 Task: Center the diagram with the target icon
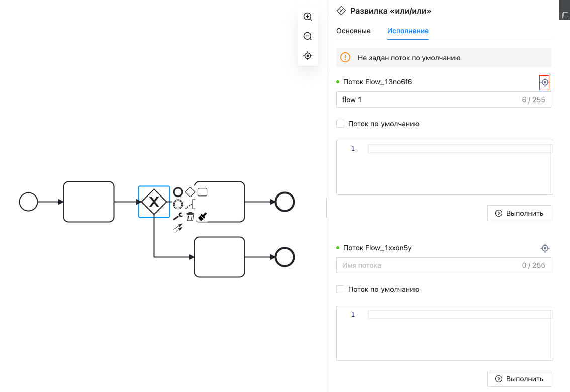pos(308,56)
